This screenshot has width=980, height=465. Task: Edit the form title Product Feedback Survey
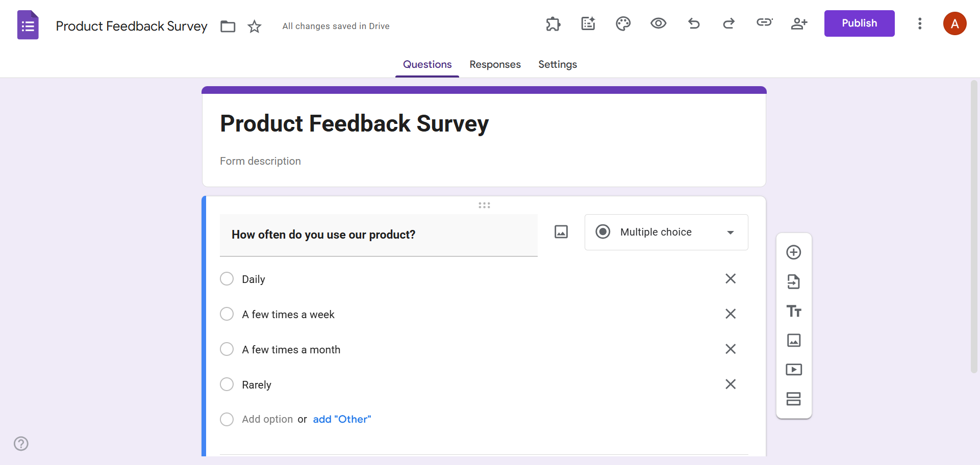coord(354,123)
